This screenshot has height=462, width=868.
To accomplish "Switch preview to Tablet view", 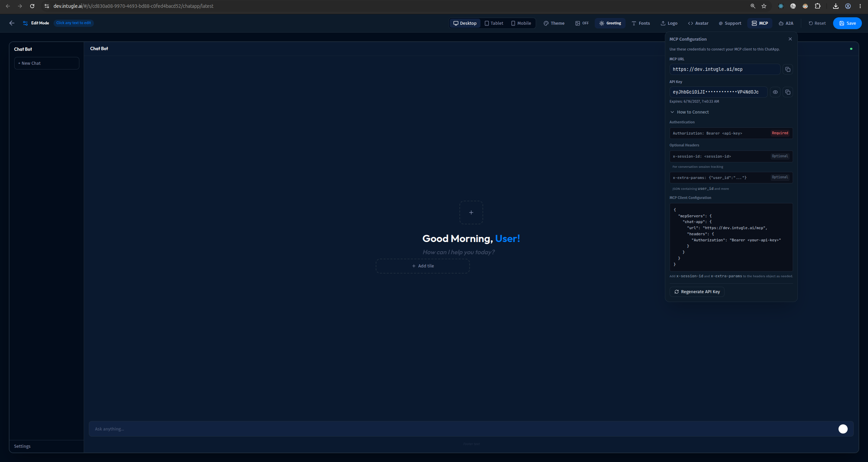I will click(494, 23).
